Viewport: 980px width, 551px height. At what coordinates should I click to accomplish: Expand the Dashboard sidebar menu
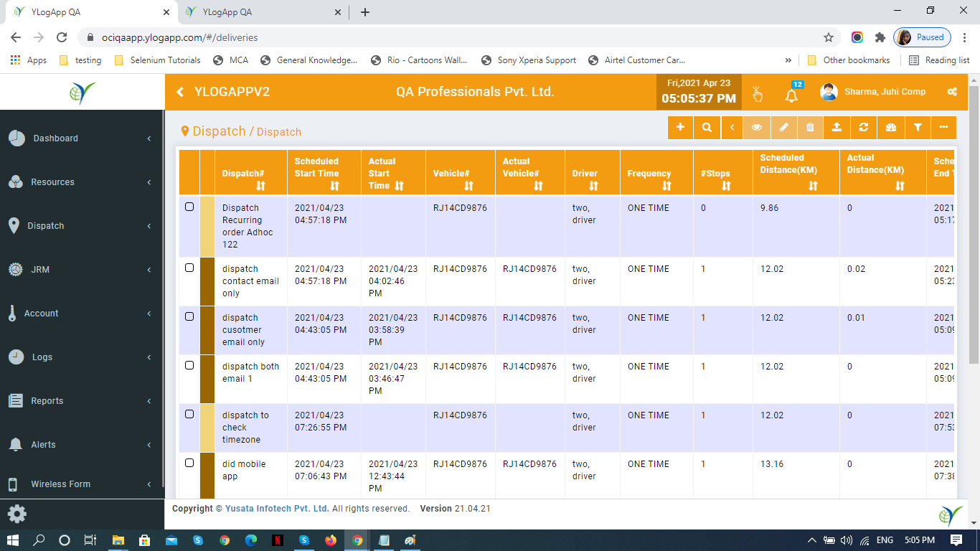click(x=82, y=138)
